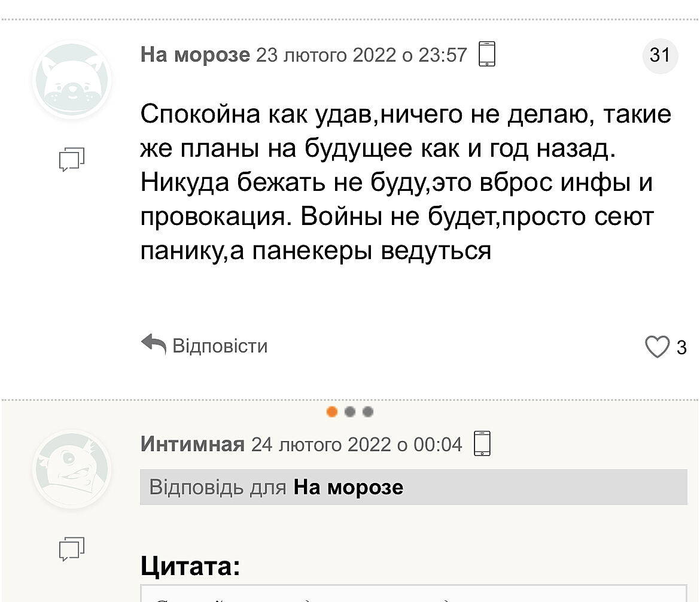Image resolution: width=700 pixels, height=602 pixels.
Task: Click На морозе user avatar
Action: 71,79
